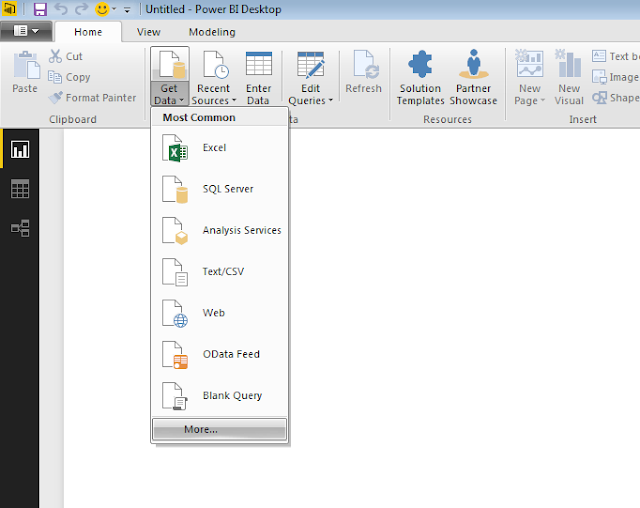The image size is (640, 508).
Task: Click the Copy command
Action: [69, 77]
